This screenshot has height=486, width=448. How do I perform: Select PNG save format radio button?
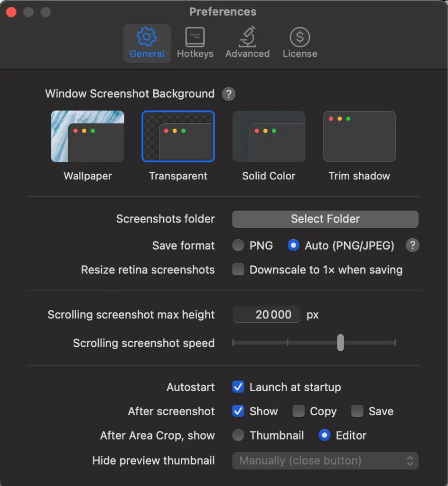click(238, 245)
